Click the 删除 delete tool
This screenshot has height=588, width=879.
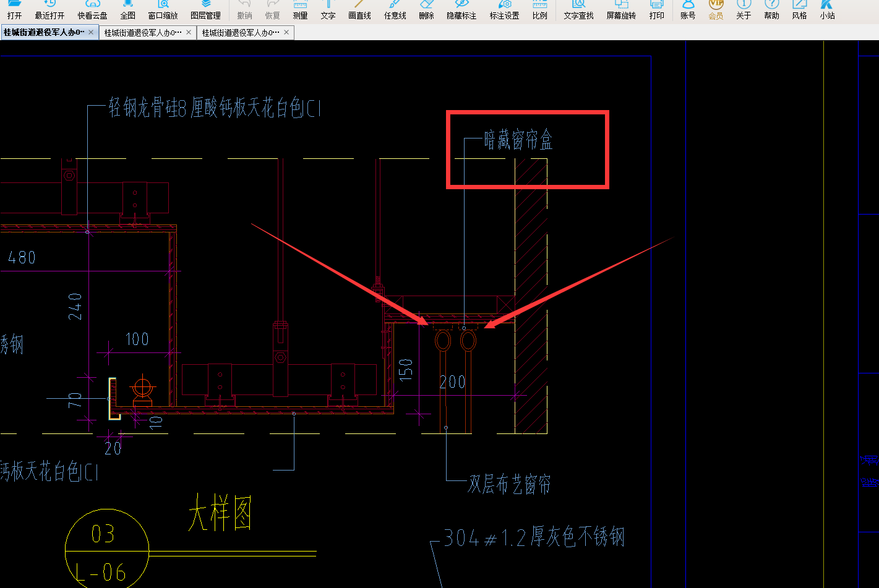pos(427,11)
